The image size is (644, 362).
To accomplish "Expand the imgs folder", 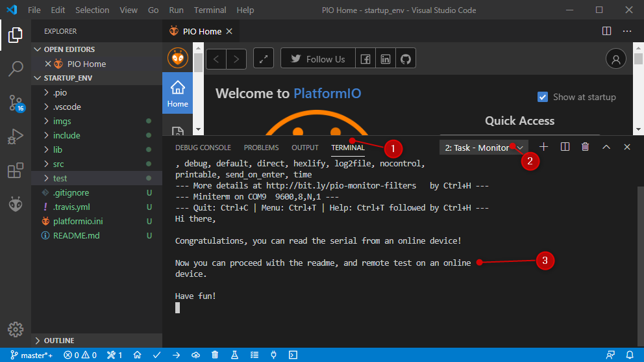I will click(97, 121).
